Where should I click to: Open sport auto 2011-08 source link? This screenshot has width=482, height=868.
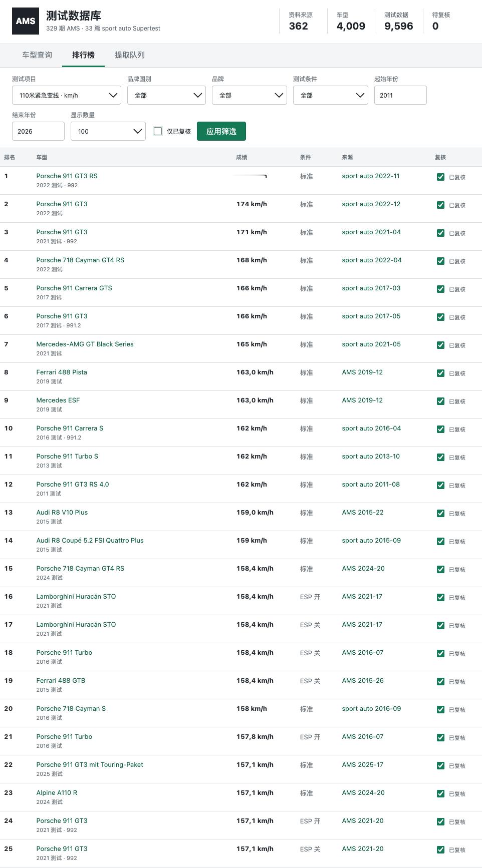(x=371, y=485)
